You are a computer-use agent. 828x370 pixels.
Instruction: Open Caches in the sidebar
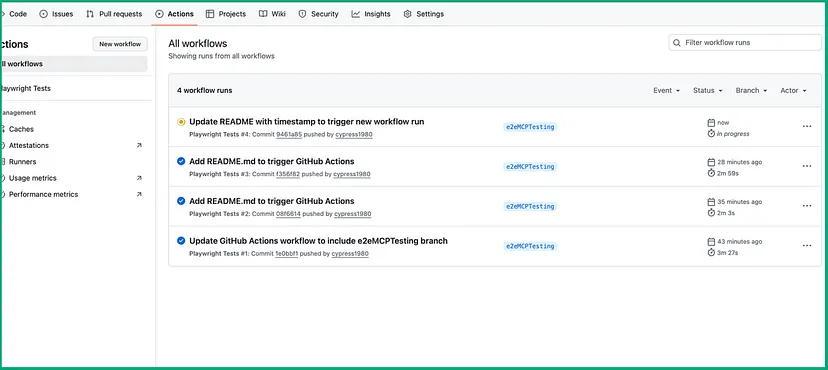pyautogui.click(x=21, y=129)
